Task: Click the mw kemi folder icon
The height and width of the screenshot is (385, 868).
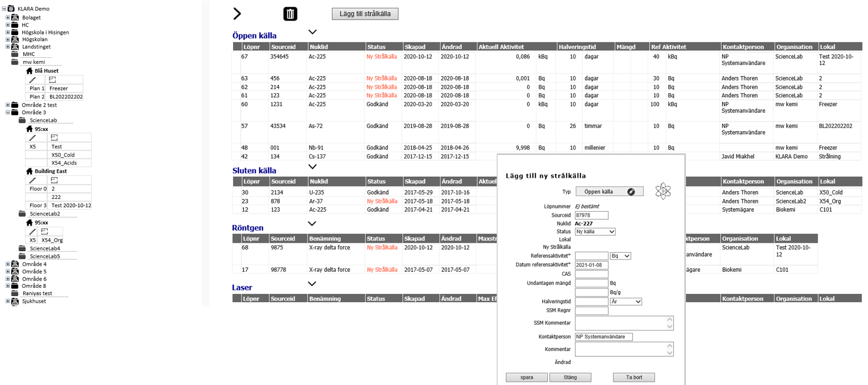Action: 15,62
